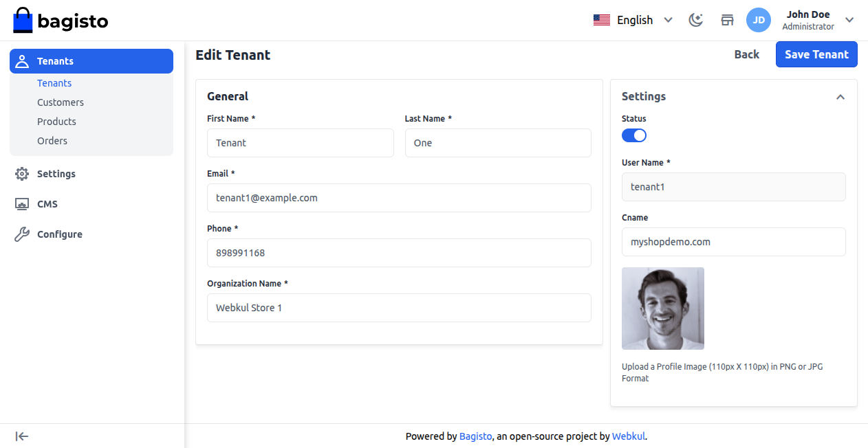Click the tenant profile image thumbnail
Screen dimensions: 868x448
click(662, 309)
